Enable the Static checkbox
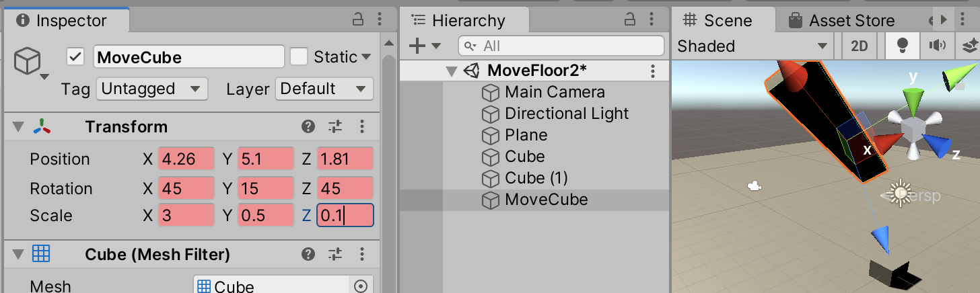 pos(299,57)
